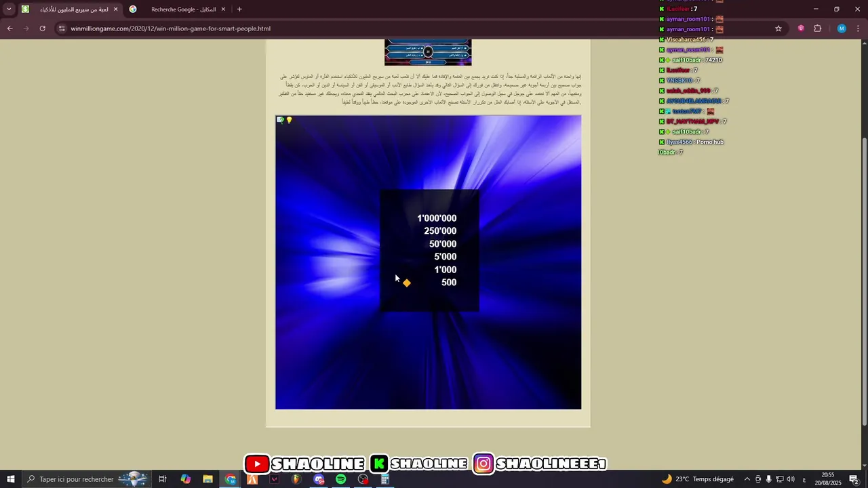Open File Explorer from the taskbar
Viewport: 868px width, 488px height.
coord(208,479)
